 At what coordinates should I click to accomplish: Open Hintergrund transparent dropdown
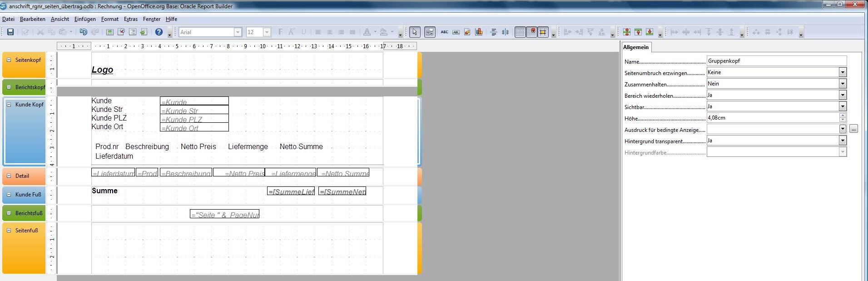click(843, 140)
